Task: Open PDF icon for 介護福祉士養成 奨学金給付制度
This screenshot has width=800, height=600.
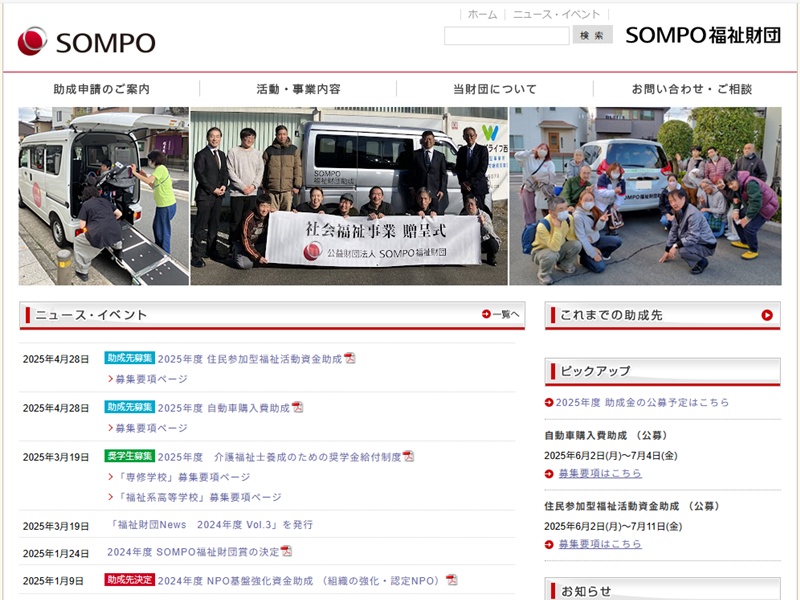Action: (x=408, y=456)
